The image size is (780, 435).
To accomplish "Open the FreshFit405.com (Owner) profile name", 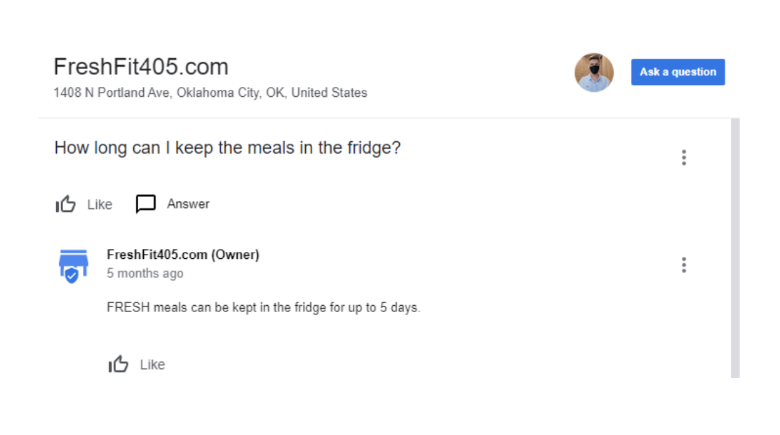I will [183, 254].
